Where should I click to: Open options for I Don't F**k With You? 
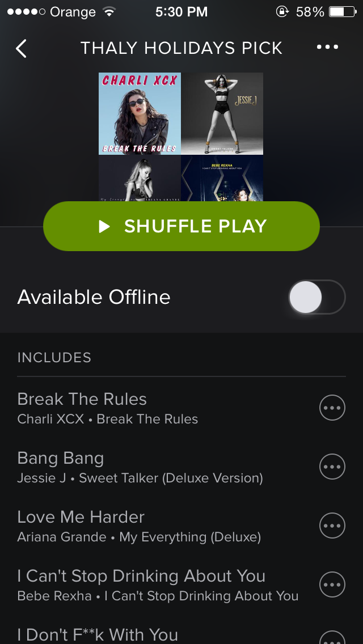(x=332, y=637)
